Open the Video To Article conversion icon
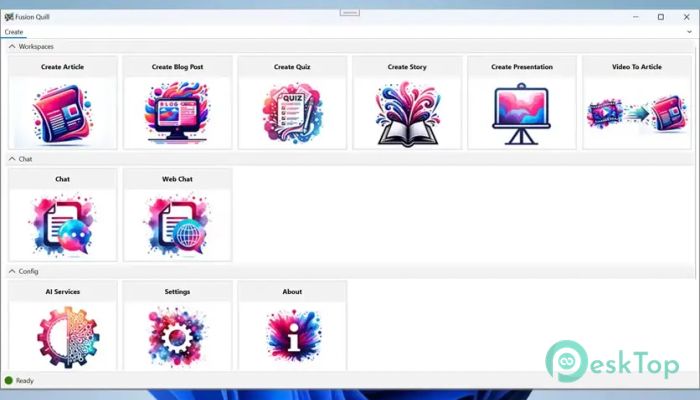This screenshot has height=400, width=700. pyautogui.click(x=637, y=113)
